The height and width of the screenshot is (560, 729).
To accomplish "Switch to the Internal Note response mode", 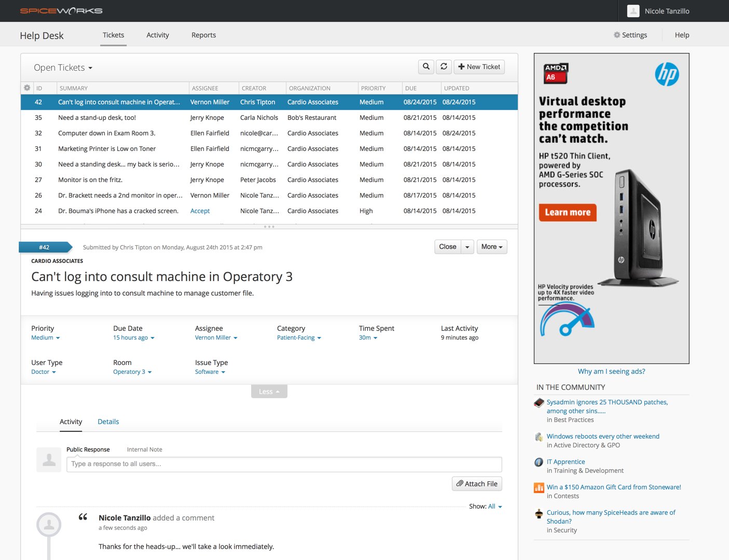I will (x=144, y=449).
